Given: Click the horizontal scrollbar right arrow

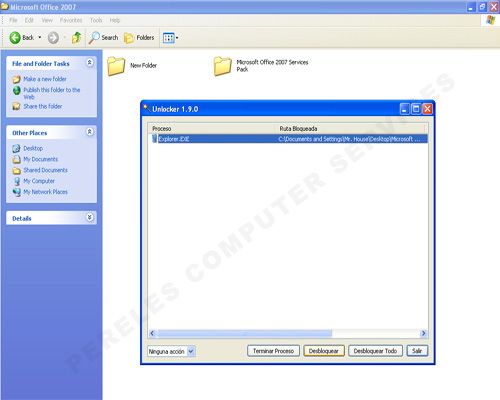Looking at the screenshot, I should click(x=423, y=333).
